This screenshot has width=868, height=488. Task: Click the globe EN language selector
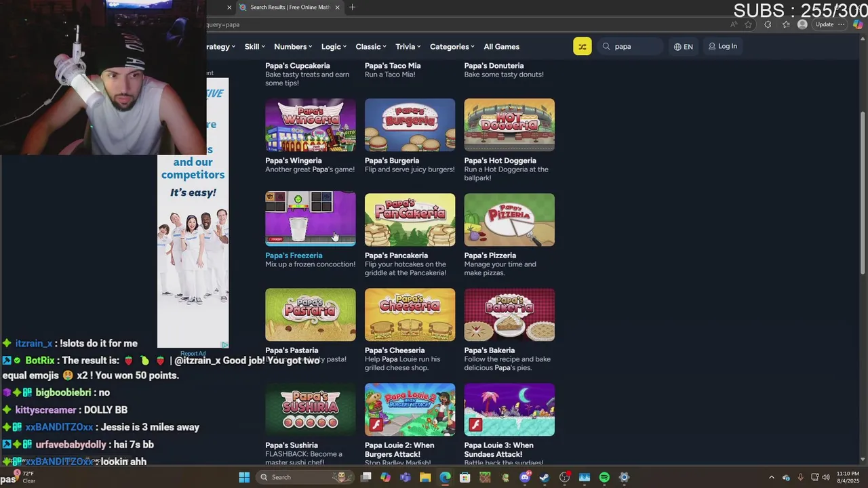coord(684,47)
